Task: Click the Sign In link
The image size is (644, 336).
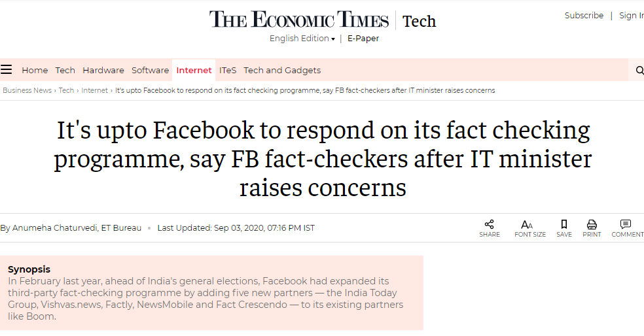Action: pyautogui.click(x=632, y=15)
